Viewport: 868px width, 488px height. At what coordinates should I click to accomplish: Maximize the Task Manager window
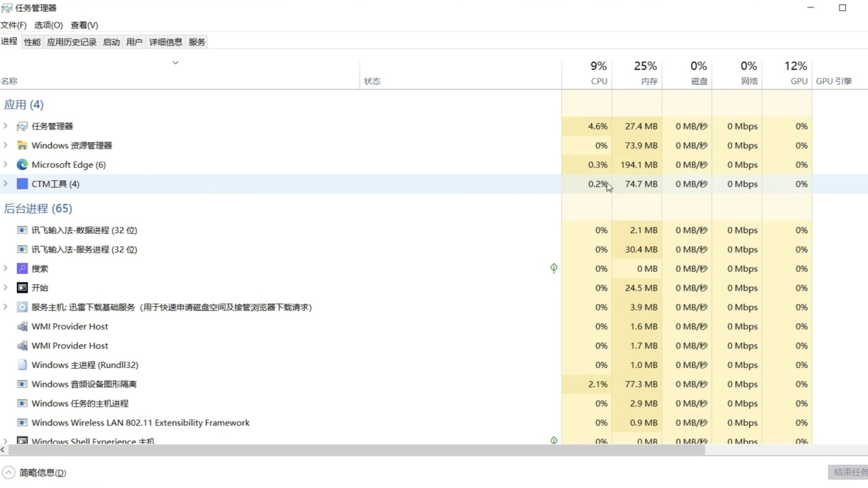click(842, 8)
